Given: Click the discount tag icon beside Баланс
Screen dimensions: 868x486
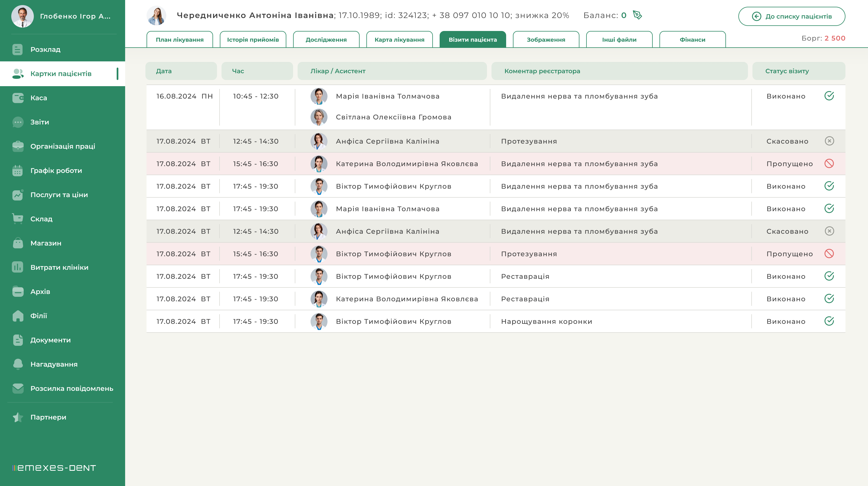Looking at the screenshot, I should pyautogui.click(x=637, y=15).
